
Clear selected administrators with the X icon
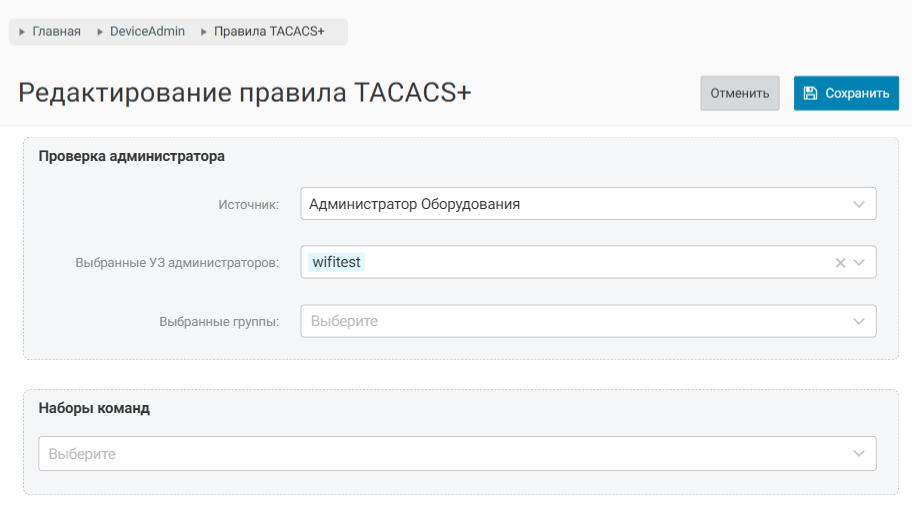click(x=840, y=263)
